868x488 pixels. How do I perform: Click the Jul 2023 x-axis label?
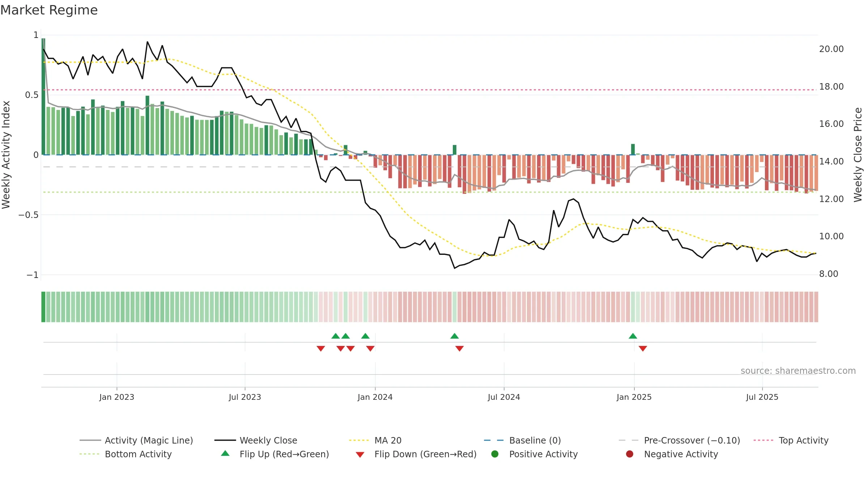(x=245, y=397)
